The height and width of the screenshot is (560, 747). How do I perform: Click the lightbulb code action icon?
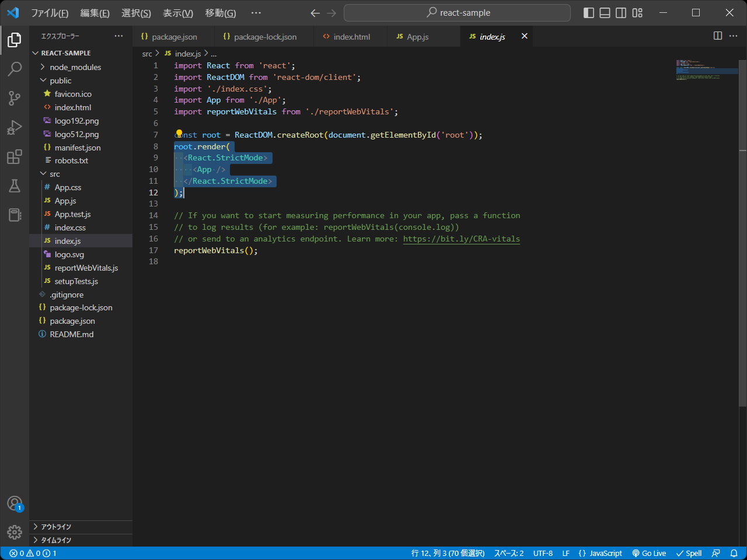pos(179,134)
